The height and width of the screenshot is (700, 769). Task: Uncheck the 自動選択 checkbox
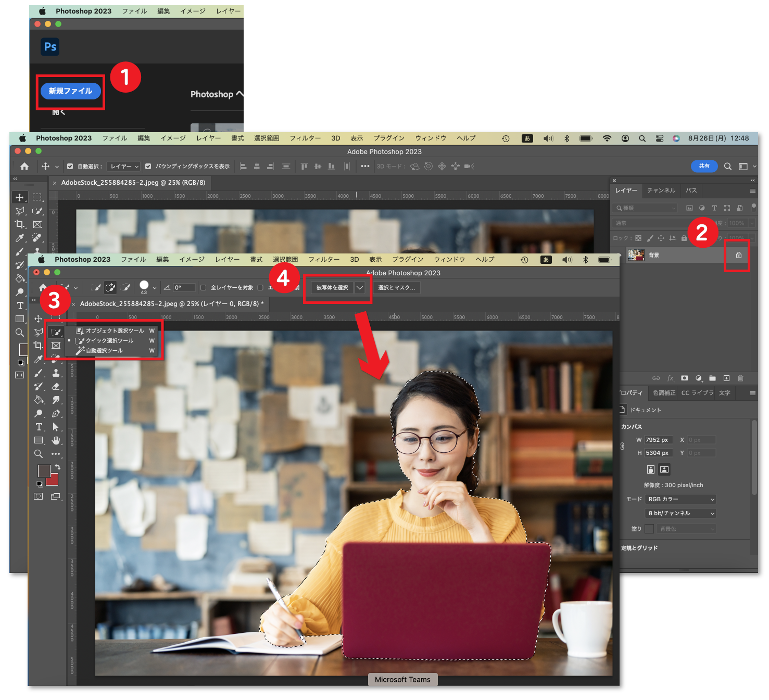point(70,167)
